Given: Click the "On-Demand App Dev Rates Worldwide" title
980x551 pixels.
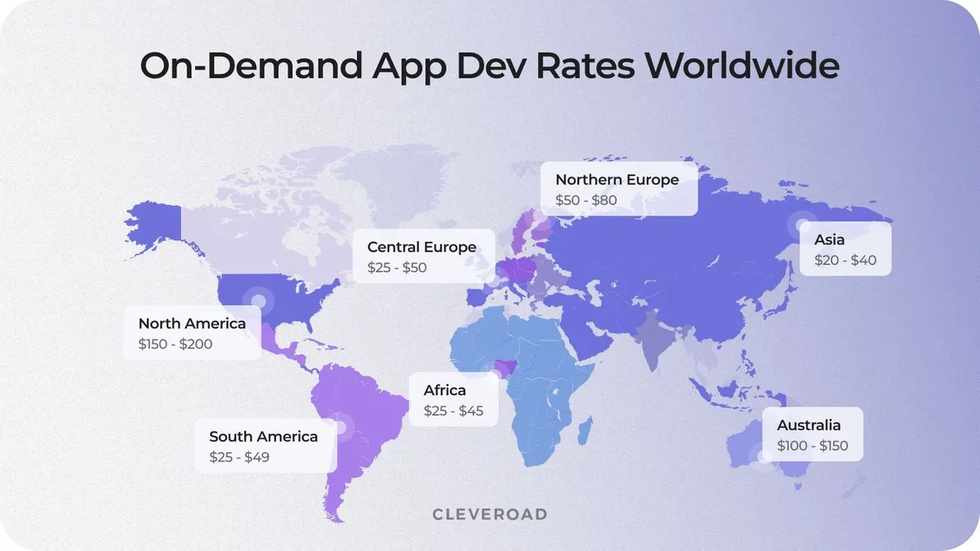Looking at the screenshot, I should tap(489, 66).
